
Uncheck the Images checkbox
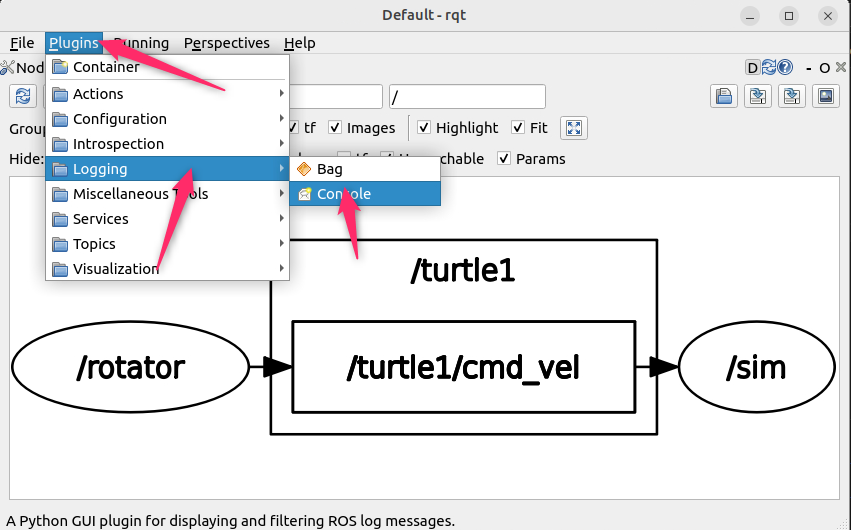pyautogui.click(x=335, y=128)
